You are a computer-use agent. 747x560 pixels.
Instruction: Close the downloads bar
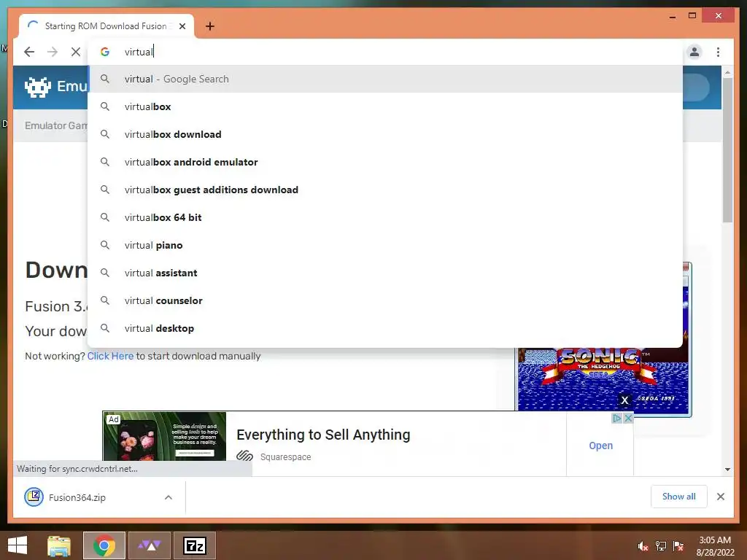721,497
